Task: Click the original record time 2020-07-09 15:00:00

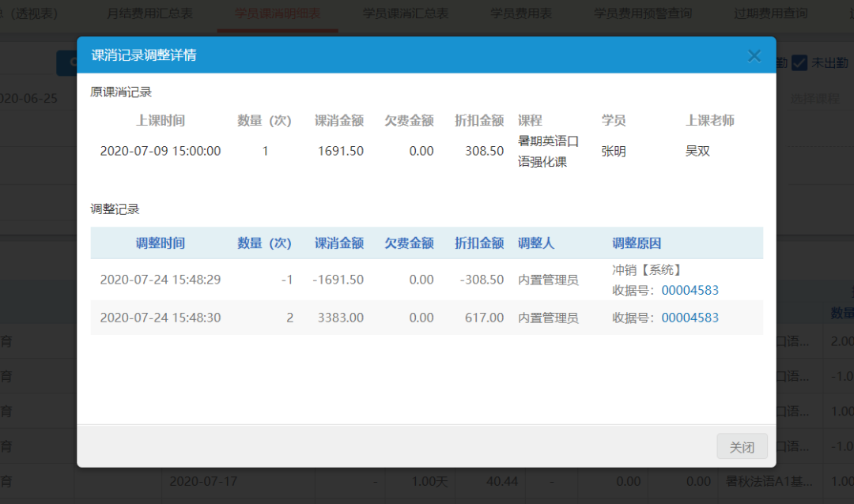Action: (x=160, y=151)
